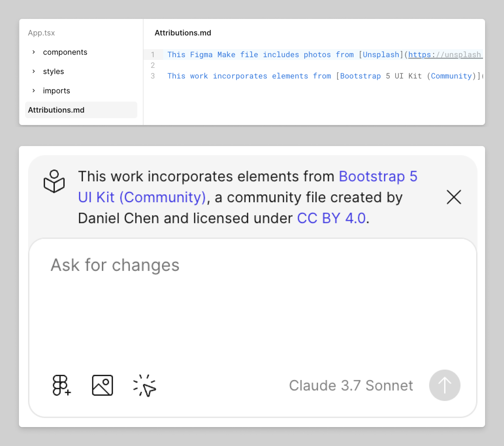Click the attach image icon
The width and height of the screenshot is (504, 446).
click(102, 385)
